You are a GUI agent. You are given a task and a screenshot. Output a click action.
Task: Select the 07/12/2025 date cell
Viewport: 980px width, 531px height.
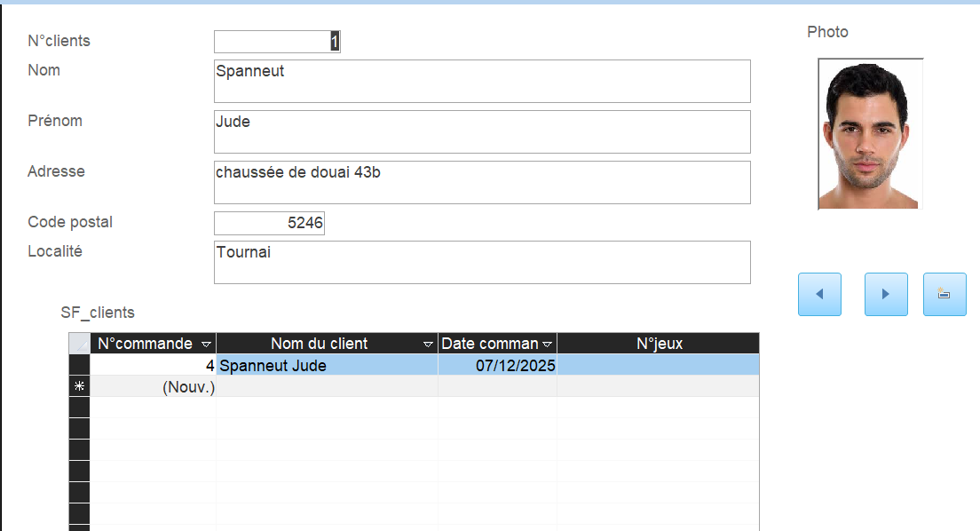[497, 365]
